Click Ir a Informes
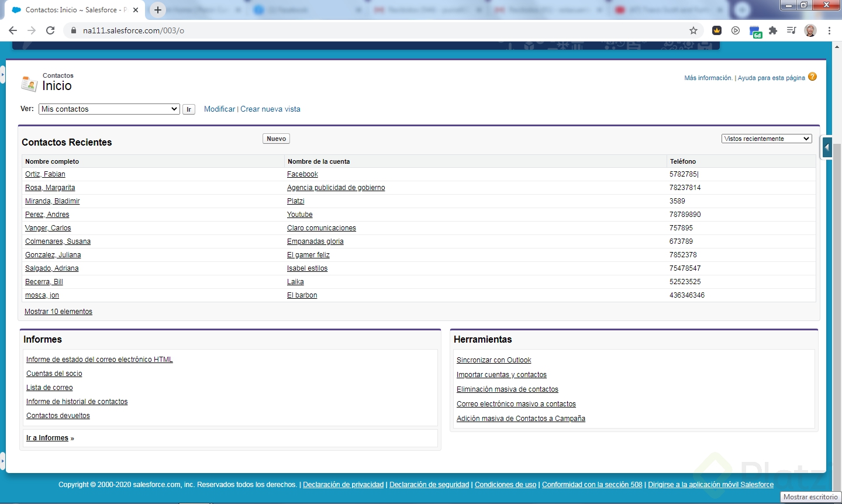The height and width of the screenshot is (504, 842). (47, 438)
